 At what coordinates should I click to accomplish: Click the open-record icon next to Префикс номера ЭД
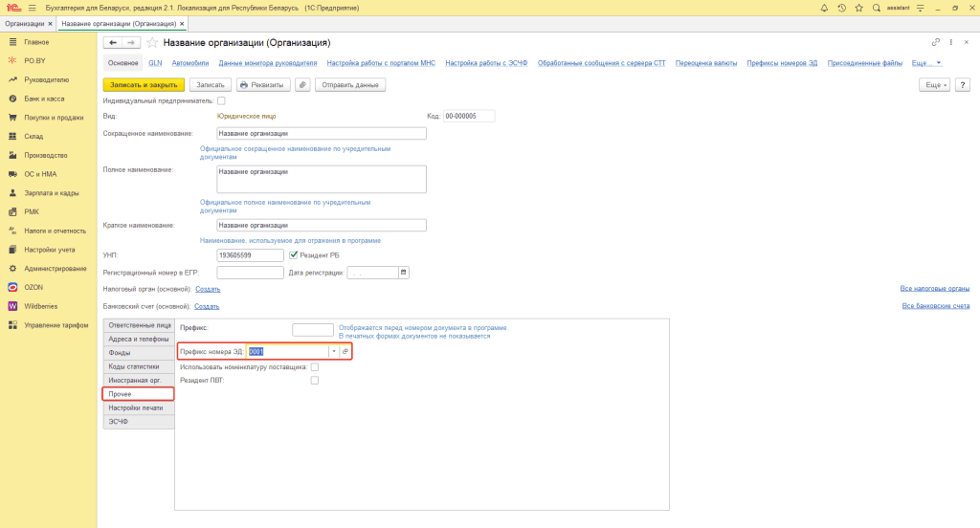pos(345,352)
